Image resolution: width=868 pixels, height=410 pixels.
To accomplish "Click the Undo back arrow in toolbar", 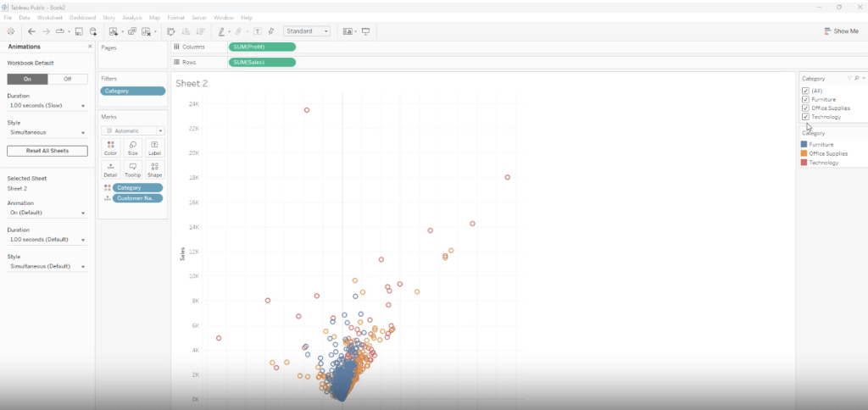I will click(31, 31).
